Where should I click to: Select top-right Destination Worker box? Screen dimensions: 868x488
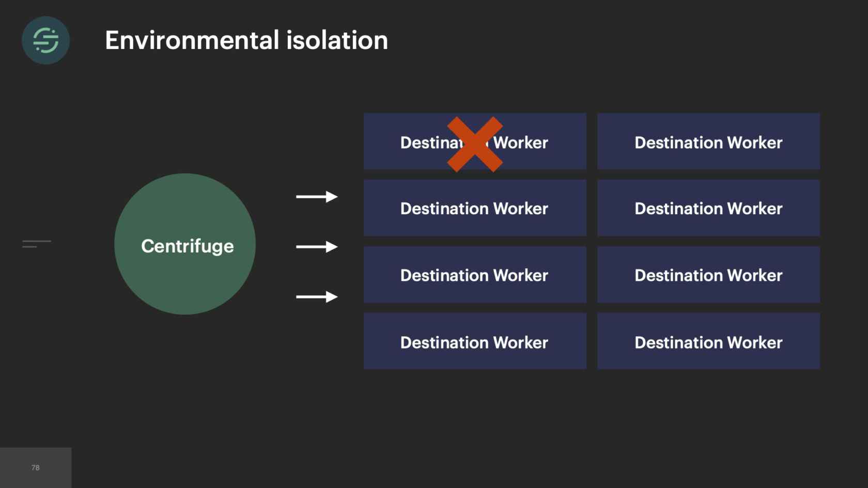coord(708,141)
